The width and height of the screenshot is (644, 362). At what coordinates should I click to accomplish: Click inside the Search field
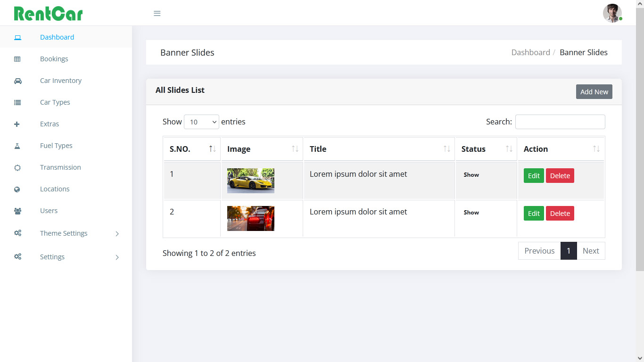point(560,122)
